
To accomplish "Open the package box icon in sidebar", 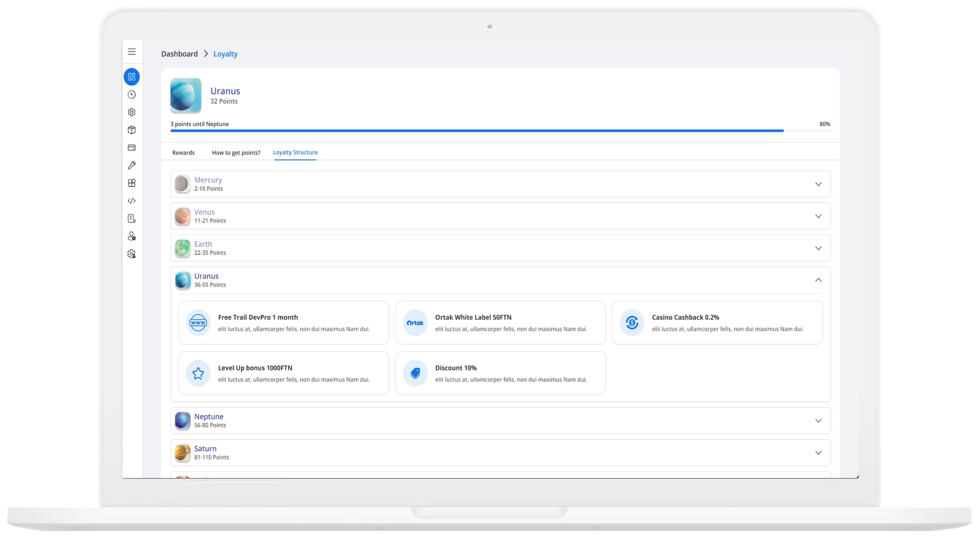I will pyautogui.click(x=132, y=130).
